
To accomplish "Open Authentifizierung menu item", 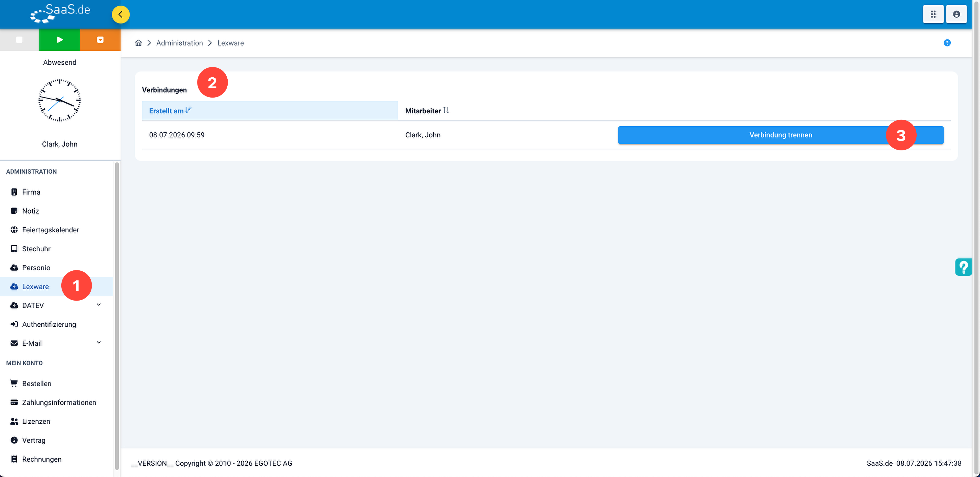I will 56,325.
